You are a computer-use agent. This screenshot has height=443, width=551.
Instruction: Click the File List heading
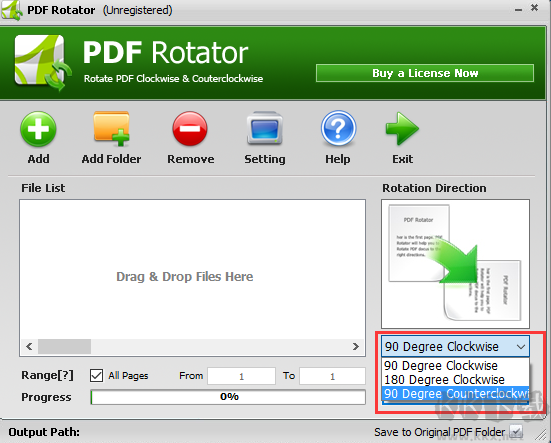pyautogui.click(x=43, y=188)
